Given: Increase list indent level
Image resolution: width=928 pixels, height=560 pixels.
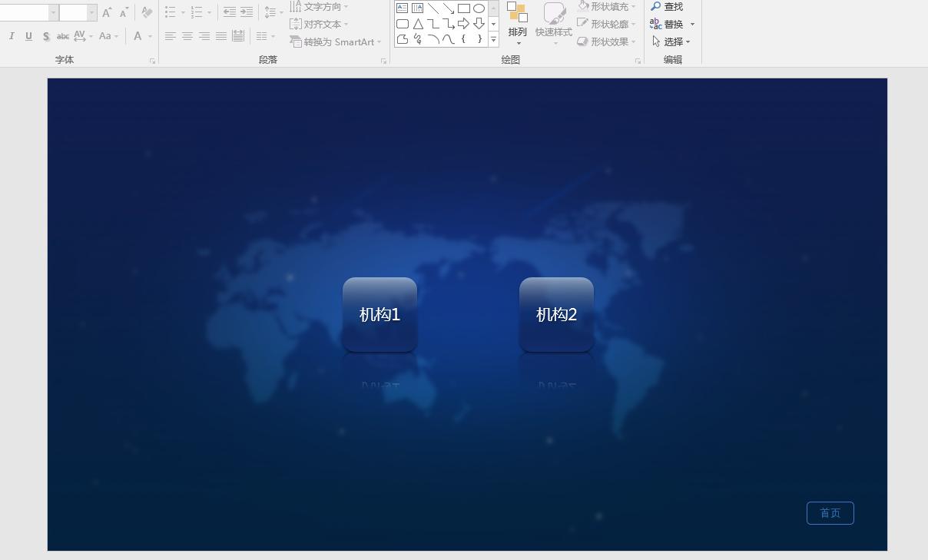Looking at the screenshot, I should coord(247,12).
